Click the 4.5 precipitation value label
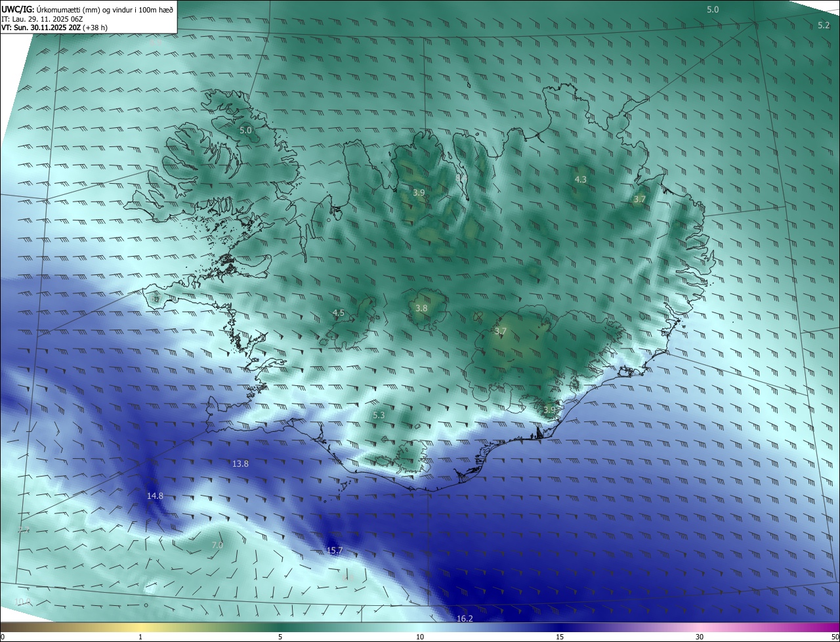The width and height of the screenshot is (840, 642). [x=339, y=313]
